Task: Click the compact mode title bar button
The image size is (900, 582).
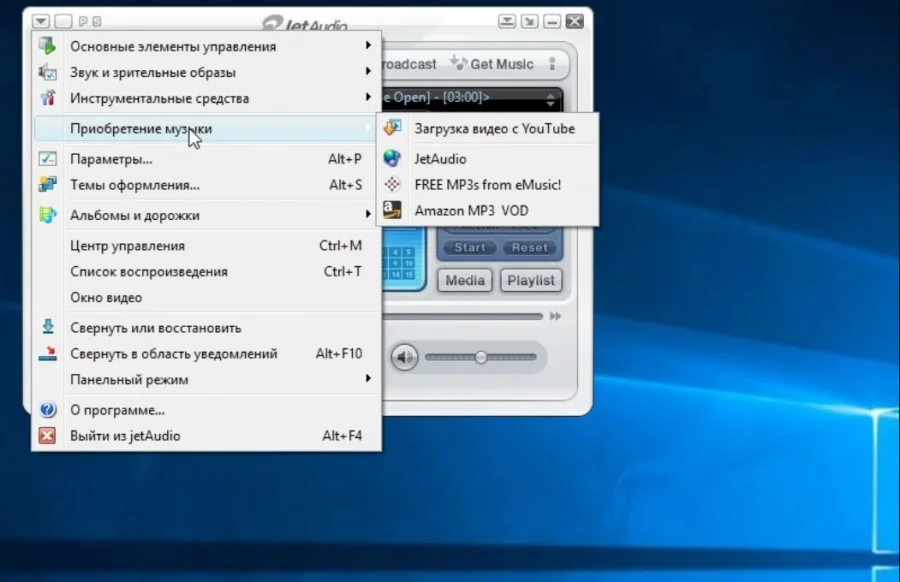Action: pyautogui.click(x=507, y=21)
